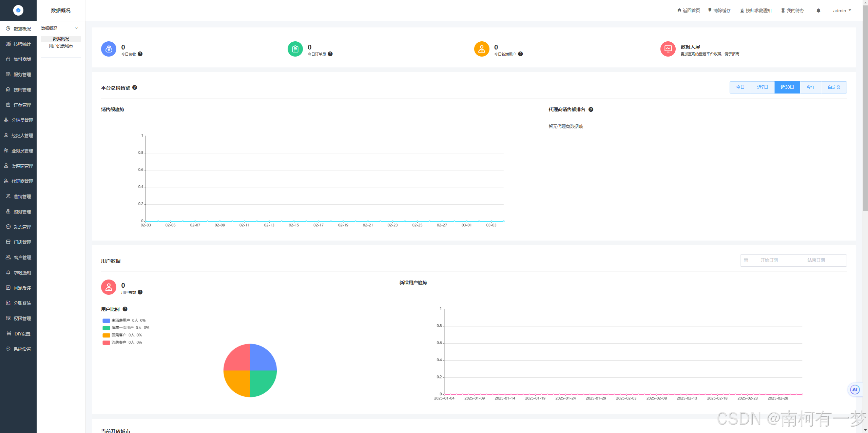This screenshot has height=433, width=868.
Task: Select 权限管理 sidebar item
Action: [18, 318]
